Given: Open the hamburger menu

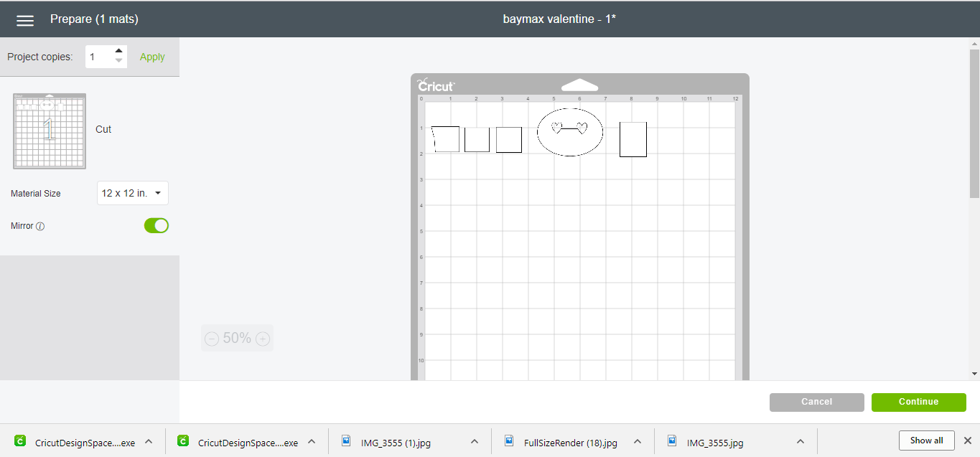Looking at the screenshot, I should pyautogui.click(x=25, y=20).
